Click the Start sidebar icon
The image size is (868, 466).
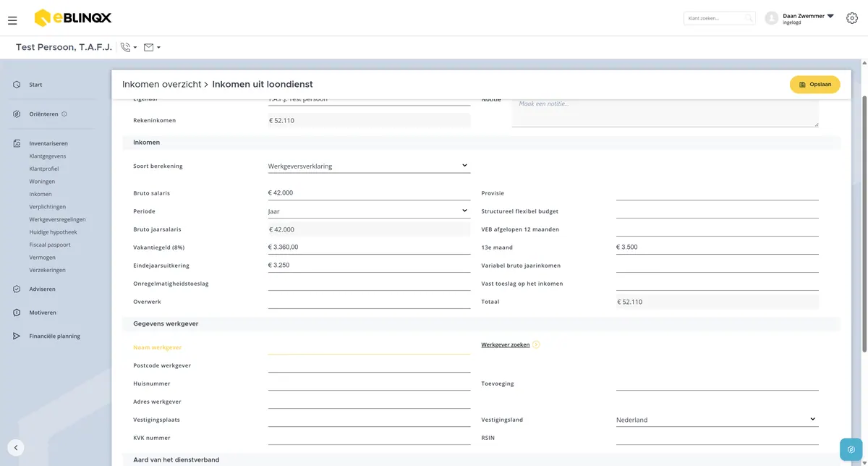coord(17,85)
